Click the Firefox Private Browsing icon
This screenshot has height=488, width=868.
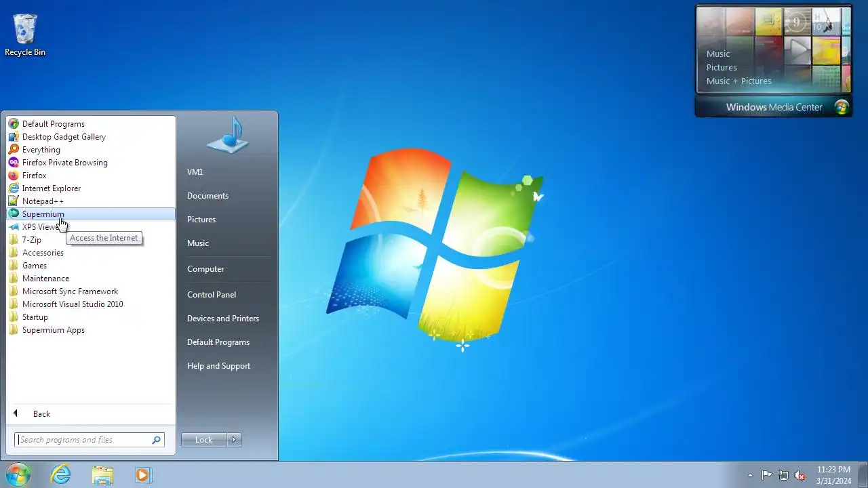tap(14, 163)
